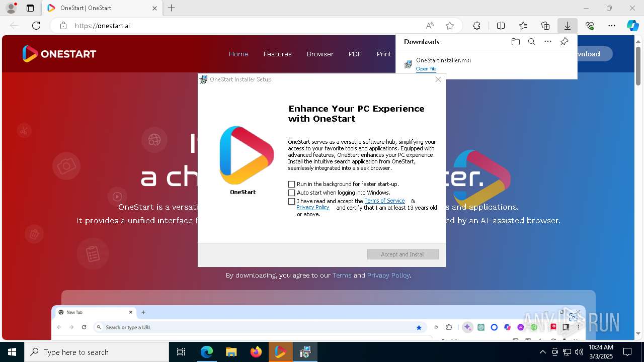This screenshot has width=644, height=362.
Task: Show hidden system tray icons
Action: pos(542,352)
